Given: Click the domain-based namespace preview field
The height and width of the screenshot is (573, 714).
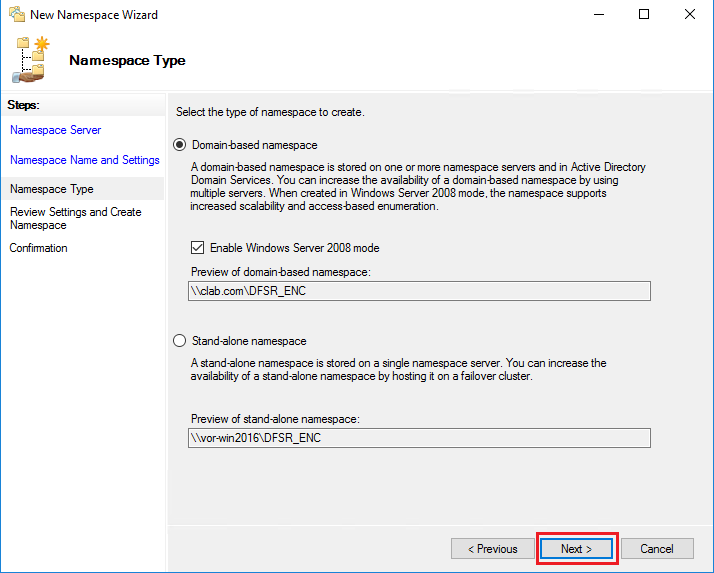Looking at the screenshot, I should (x=419, y=291).
